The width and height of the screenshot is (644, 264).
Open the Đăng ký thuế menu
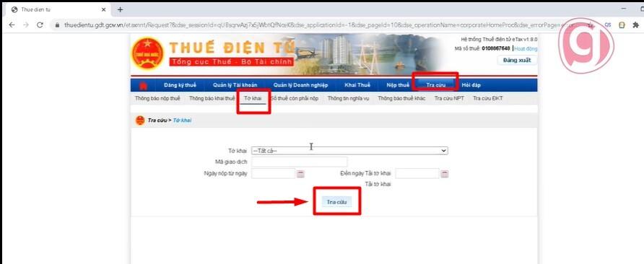pyautogui.click(x=180, y=85)
